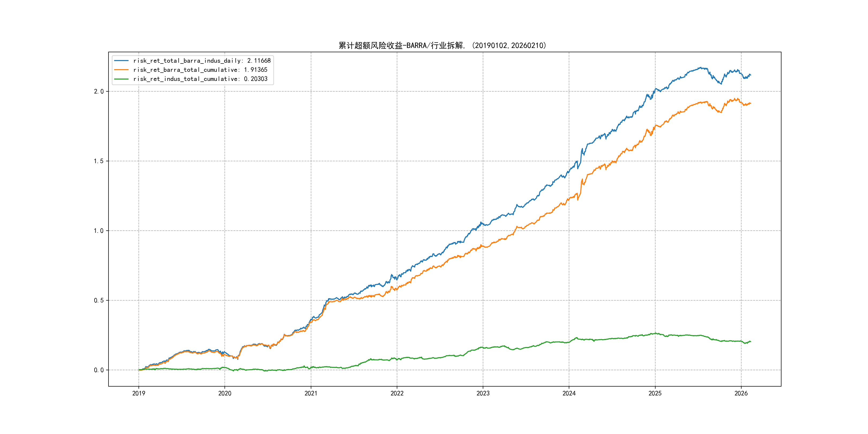
Task: Click the 2026 x-axis tick label
Action: click(x=741, y=393)
